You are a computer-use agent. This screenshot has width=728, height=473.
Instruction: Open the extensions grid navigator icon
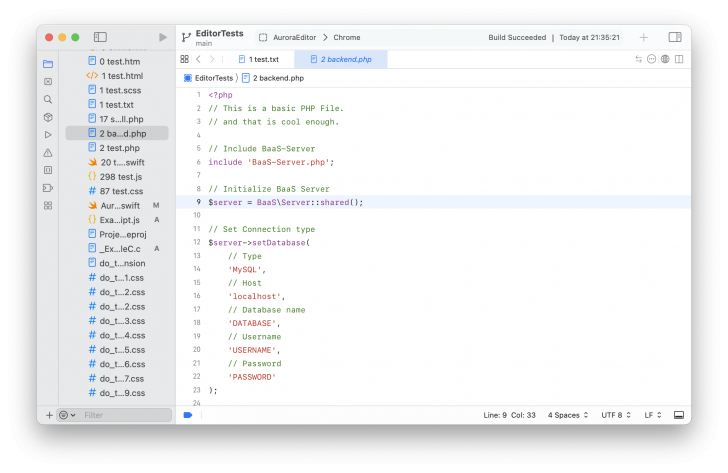(x=48, y=206)
